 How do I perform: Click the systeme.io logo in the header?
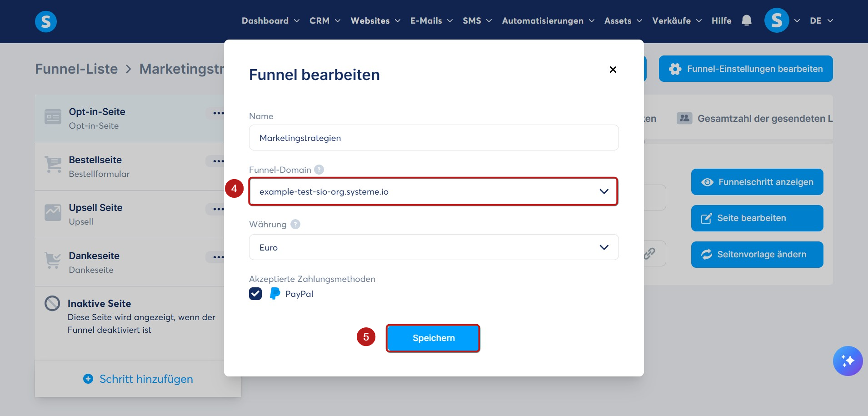(x=46, y=21)
